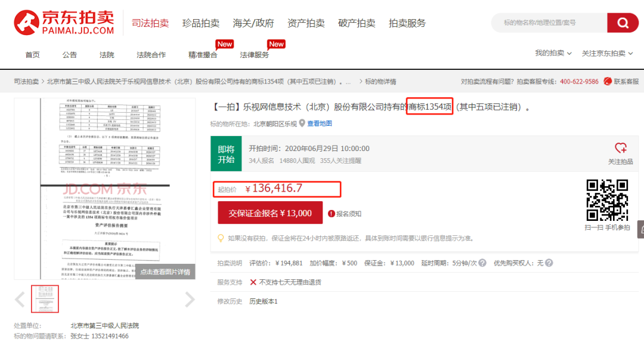Open the 司法拍卖 top tab
Screen dimensions: 644x345
[x=150, y=23]
